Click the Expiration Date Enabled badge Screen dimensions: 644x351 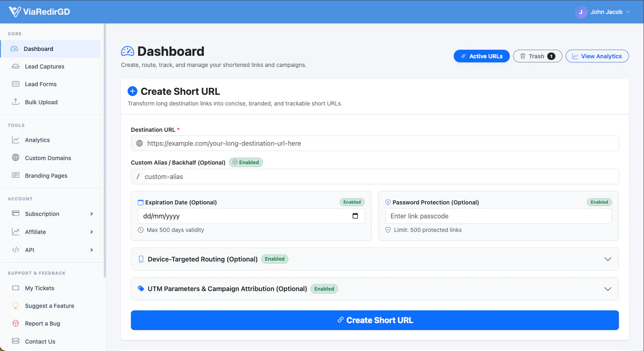[352, 202]
